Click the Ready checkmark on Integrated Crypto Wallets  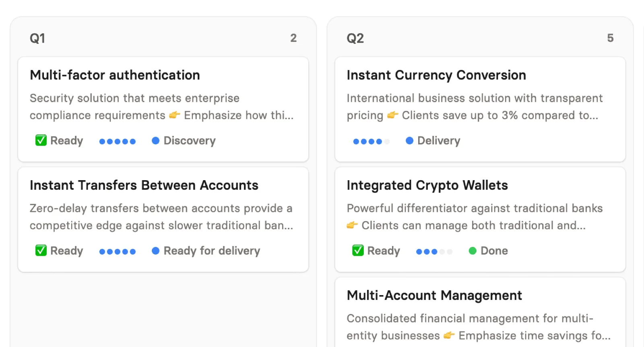point(358,250)
